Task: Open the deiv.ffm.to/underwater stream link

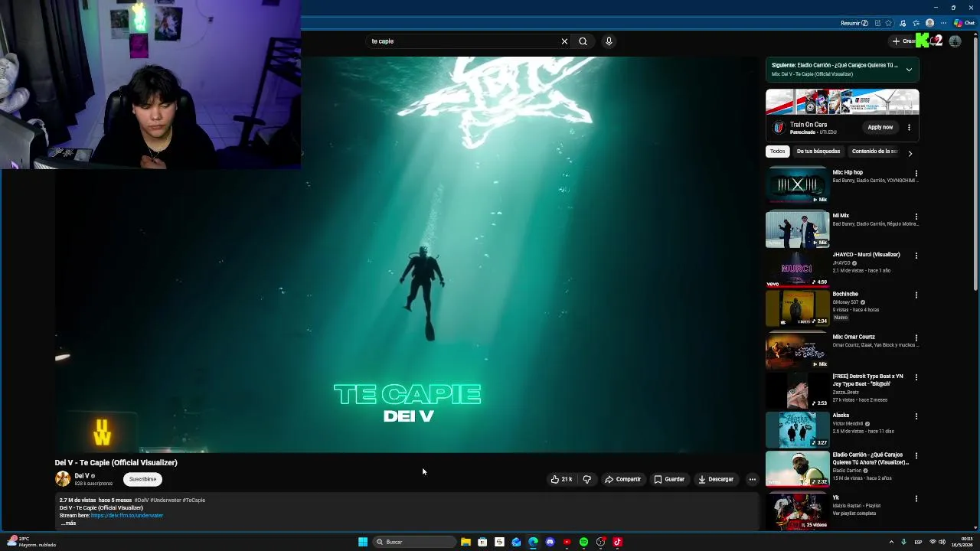Action: (x=127, y=516)
